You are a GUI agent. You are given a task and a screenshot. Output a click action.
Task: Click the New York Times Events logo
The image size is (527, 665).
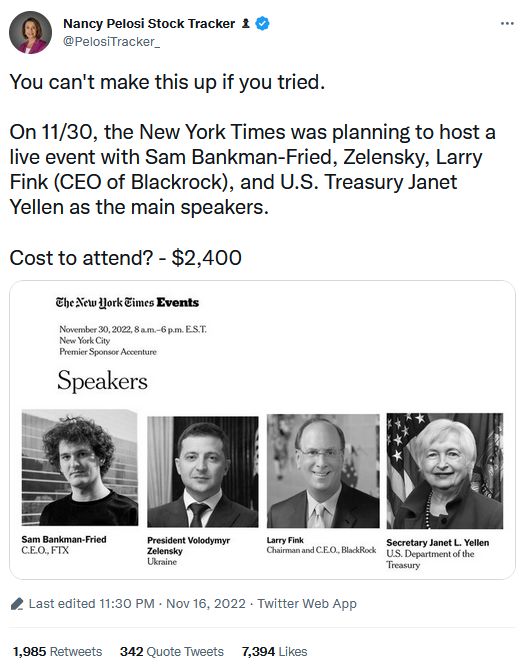click(127, 302)
